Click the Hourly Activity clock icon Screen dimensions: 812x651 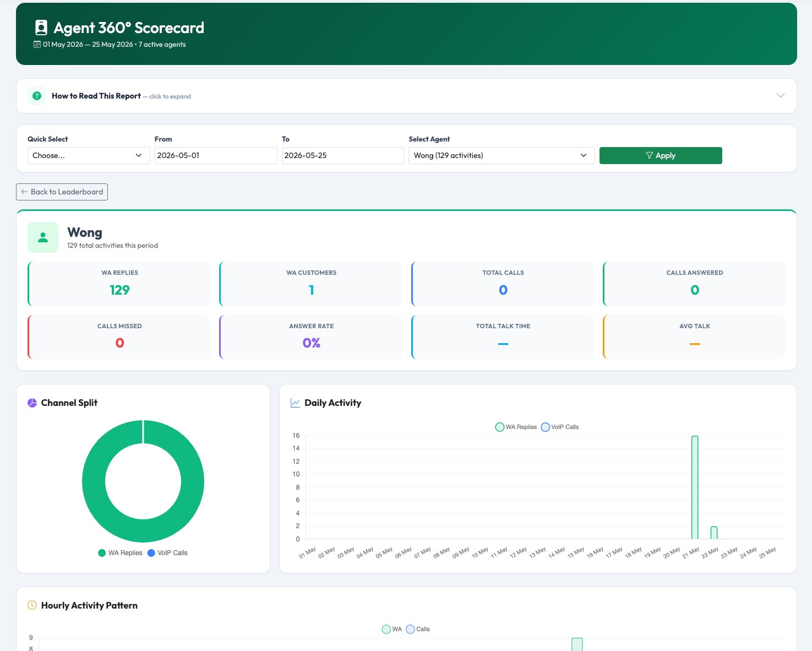(32, 605)
